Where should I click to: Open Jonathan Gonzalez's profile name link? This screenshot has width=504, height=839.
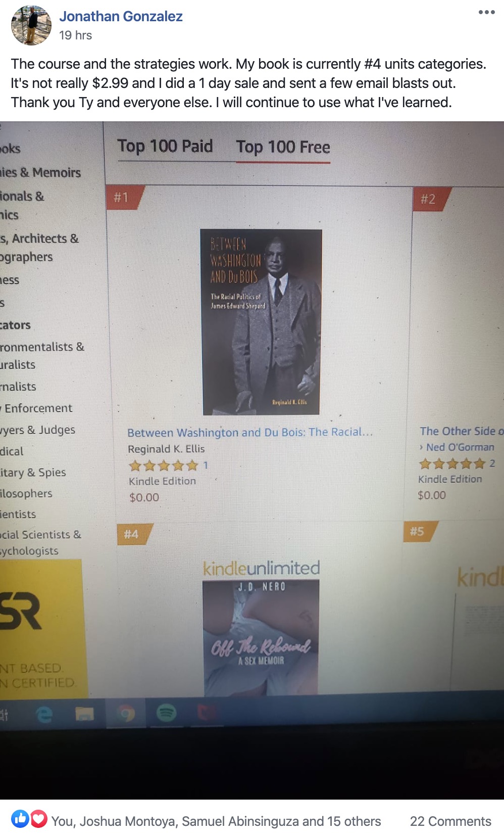121,16
